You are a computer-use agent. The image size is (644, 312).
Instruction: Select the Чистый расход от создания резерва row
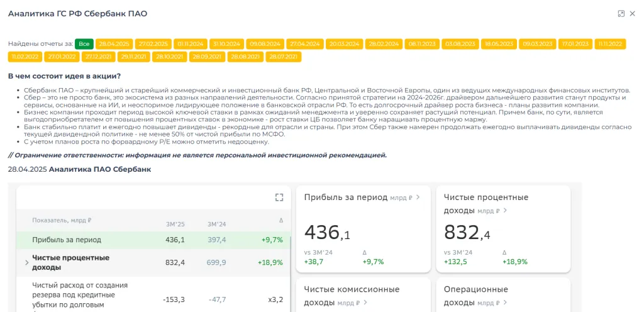pyautogui.click(x=153, y=295)
